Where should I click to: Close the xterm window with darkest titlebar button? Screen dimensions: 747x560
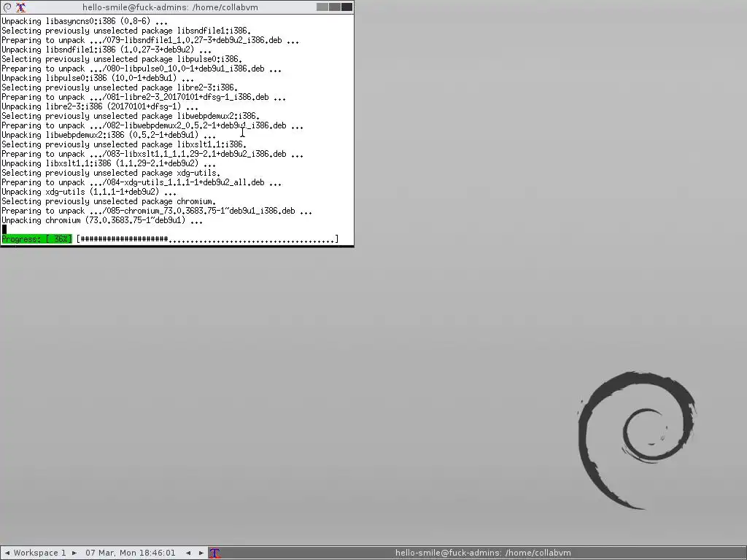click(x=347, y=7)
